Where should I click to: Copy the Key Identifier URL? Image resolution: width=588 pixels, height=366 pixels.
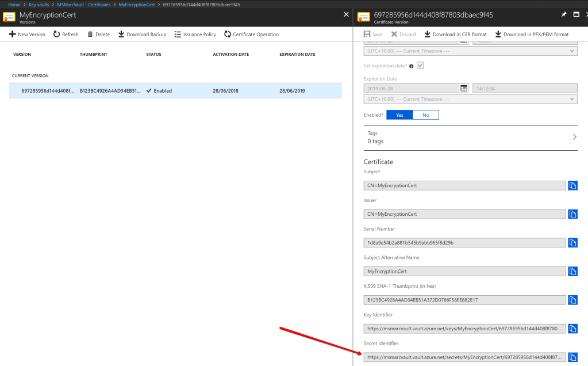[x=572, y=329]
